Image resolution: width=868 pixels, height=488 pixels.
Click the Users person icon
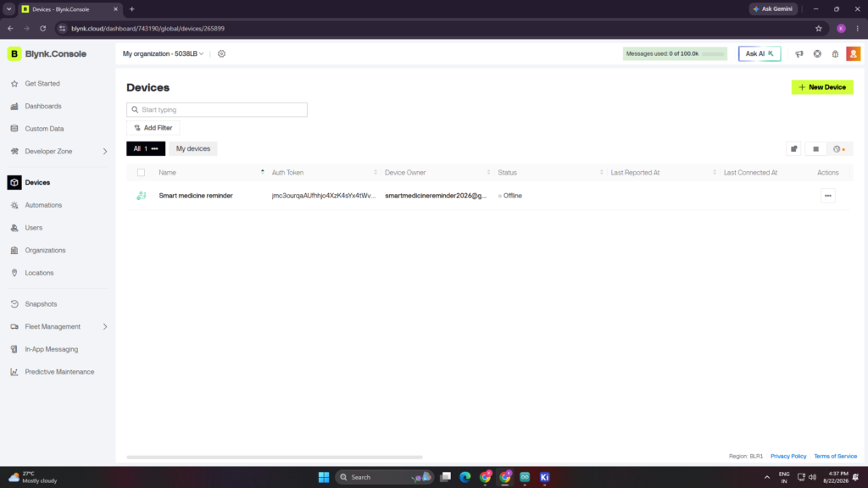point(14,228)
